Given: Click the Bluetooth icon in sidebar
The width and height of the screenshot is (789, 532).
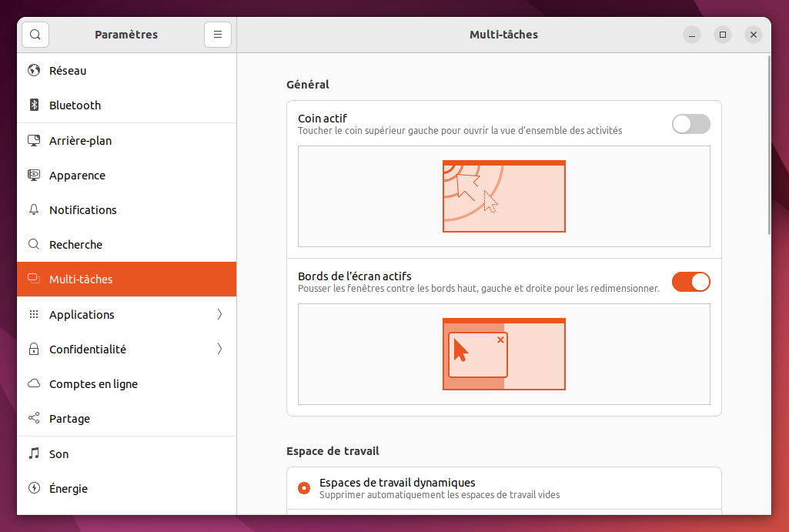Looking at the screenshot, I should click(34, 105).
